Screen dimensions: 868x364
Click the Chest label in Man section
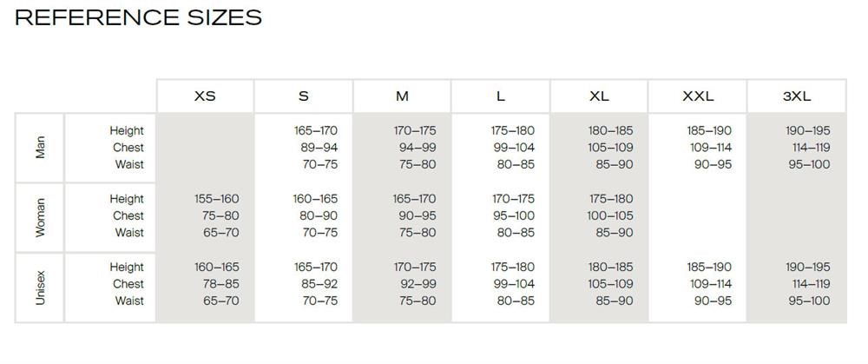[128, 148]
